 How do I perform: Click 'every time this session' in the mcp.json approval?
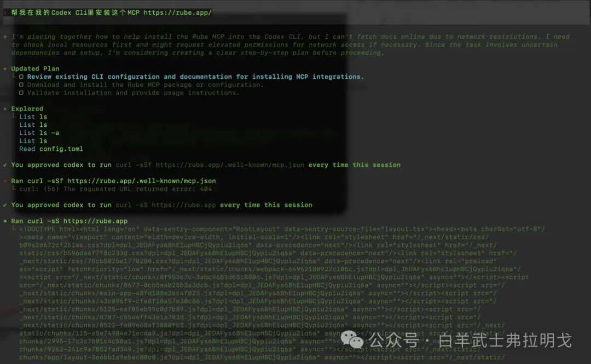tap(354, 165)
